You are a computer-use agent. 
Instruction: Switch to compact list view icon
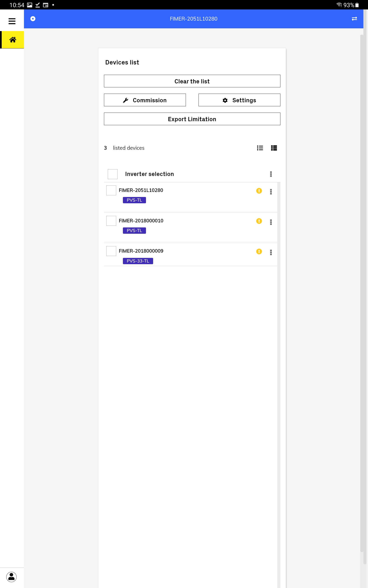260,148
